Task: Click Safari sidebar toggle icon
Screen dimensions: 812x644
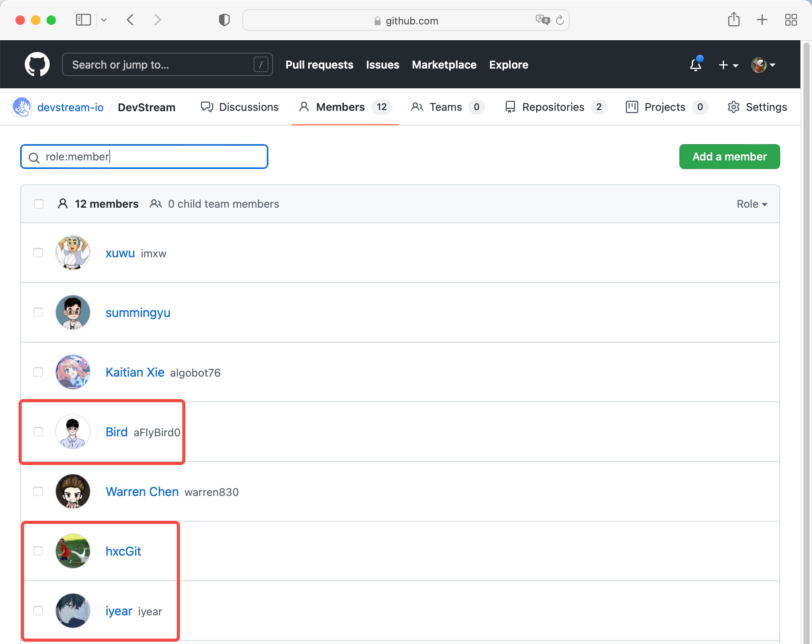Action: [83, 20]
